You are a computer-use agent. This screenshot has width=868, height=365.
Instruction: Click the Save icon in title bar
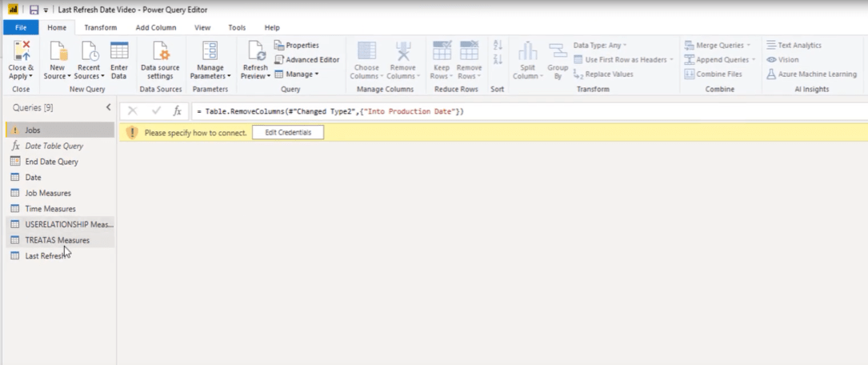point(34,10)
